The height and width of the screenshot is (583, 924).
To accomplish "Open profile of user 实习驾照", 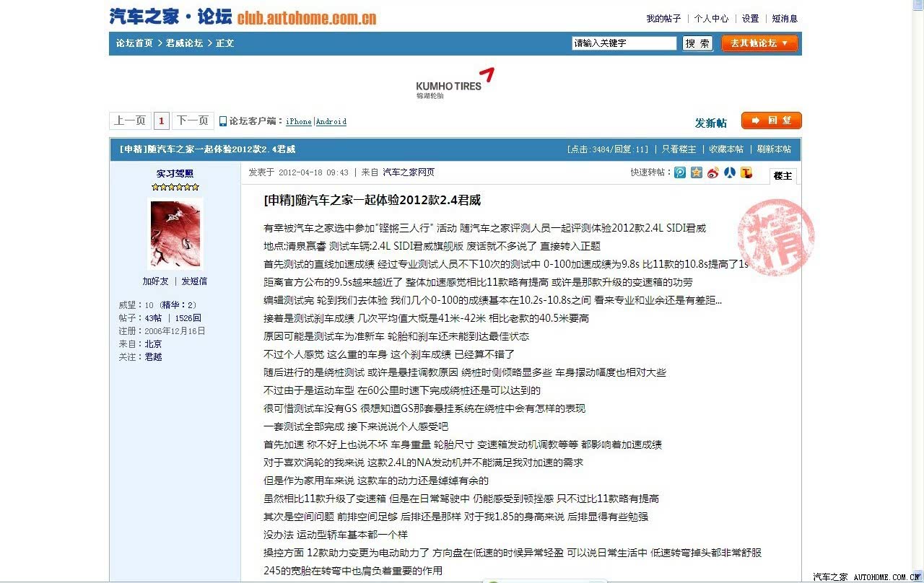I will tap(175, 174).
